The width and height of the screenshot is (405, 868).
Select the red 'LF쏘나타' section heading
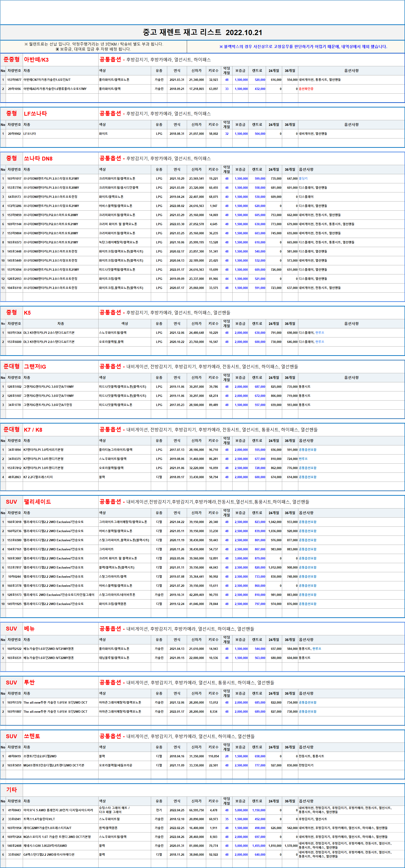pos(35,114)
